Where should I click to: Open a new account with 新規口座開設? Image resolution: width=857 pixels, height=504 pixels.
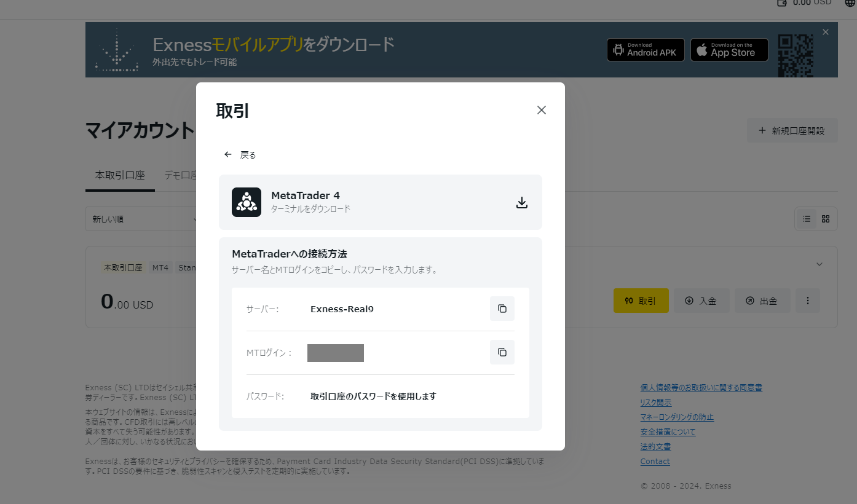[792, 130]
